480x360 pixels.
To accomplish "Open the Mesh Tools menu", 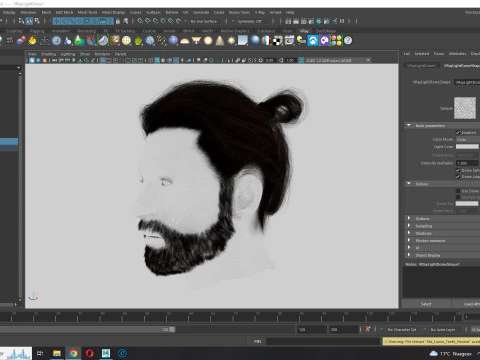I will click(x=87, y=12).
